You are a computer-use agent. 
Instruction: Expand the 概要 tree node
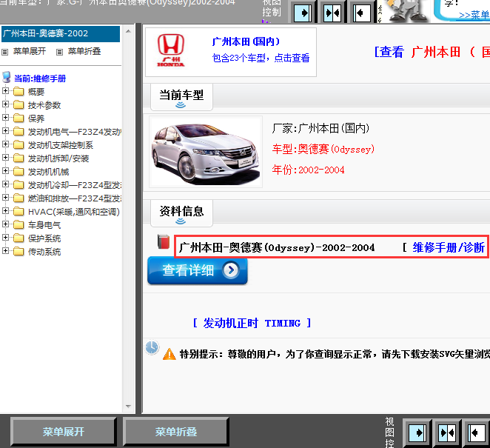[x=5, y=90]
